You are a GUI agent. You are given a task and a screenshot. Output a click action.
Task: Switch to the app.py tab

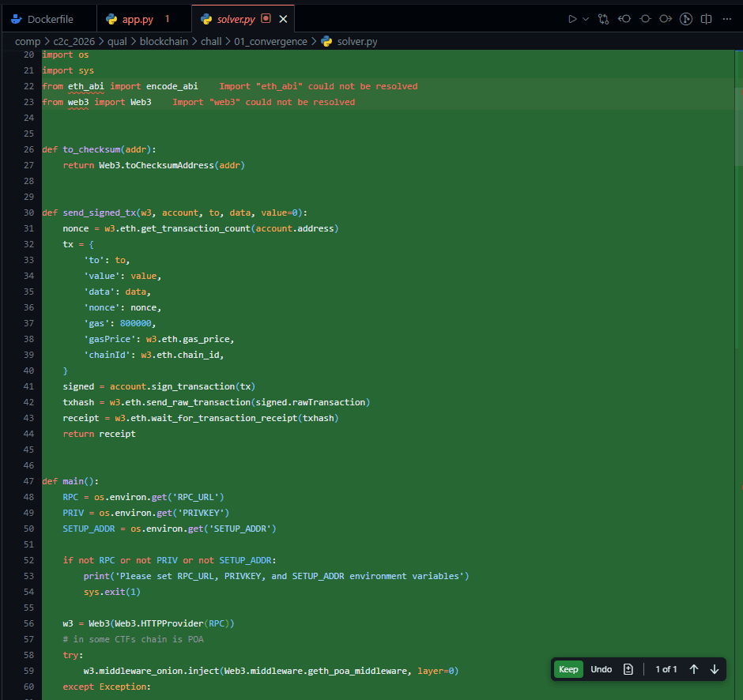click(137, 18)
